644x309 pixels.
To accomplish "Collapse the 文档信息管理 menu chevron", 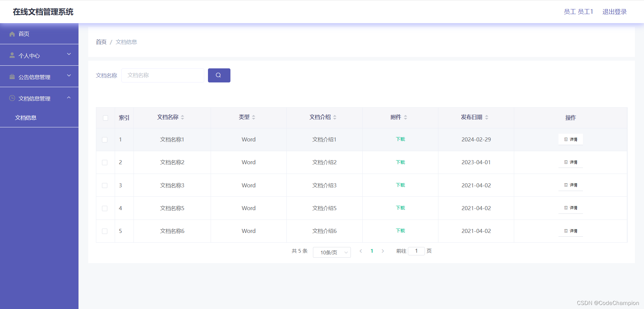I will [x=69, y=98].
